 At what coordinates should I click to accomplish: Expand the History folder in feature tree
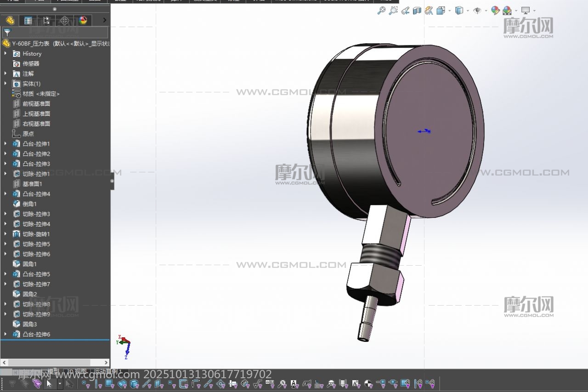tap(6, 54)
